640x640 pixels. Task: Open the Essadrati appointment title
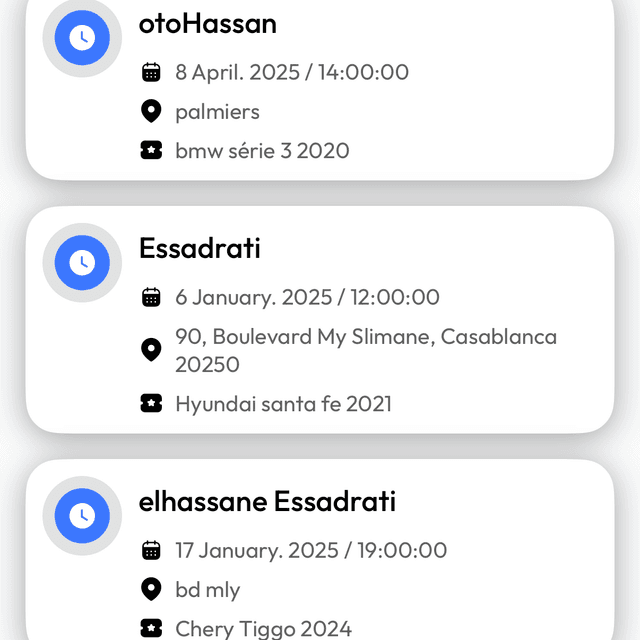pyautogui.click(x=200, y=248)
